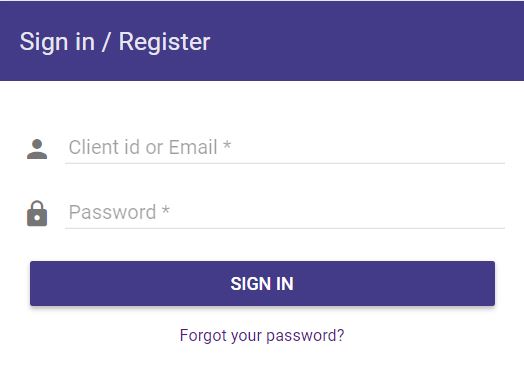The image size is (524, 384).
Task: Focus the Password input field
Action: pos(285,213)
